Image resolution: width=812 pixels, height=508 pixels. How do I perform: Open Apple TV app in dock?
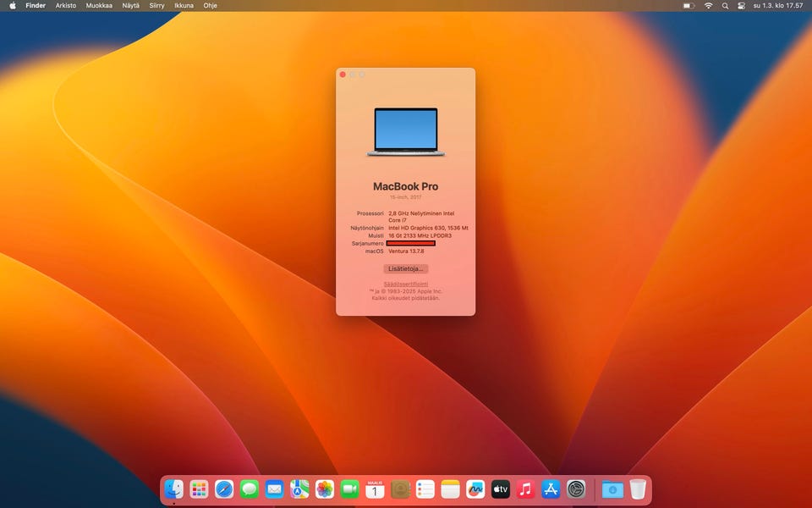pos(500,489)
